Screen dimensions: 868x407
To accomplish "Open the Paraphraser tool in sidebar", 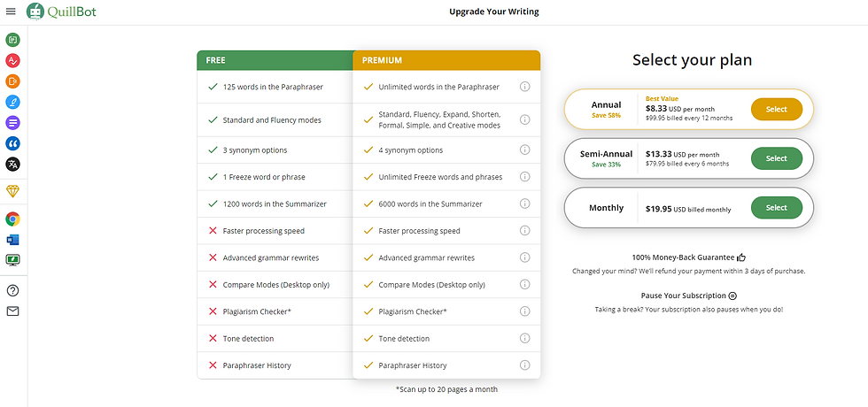I will [12, 40].
